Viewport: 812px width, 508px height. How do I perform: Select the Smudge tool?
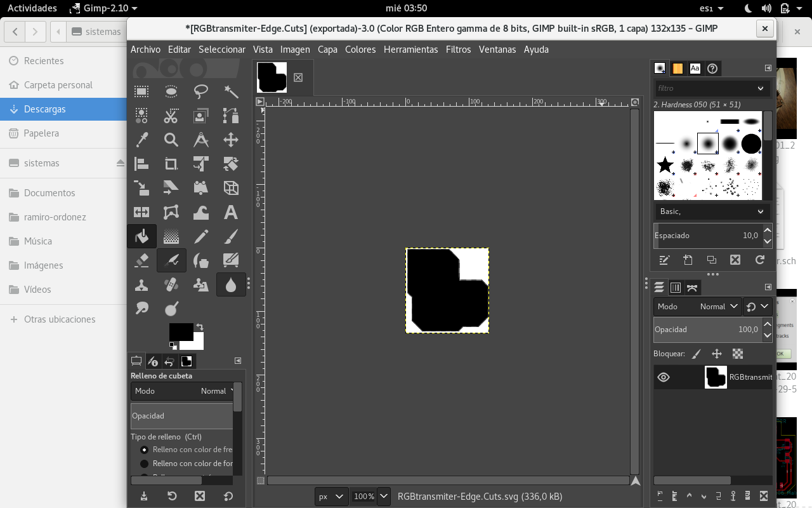(x=141, y=309)
